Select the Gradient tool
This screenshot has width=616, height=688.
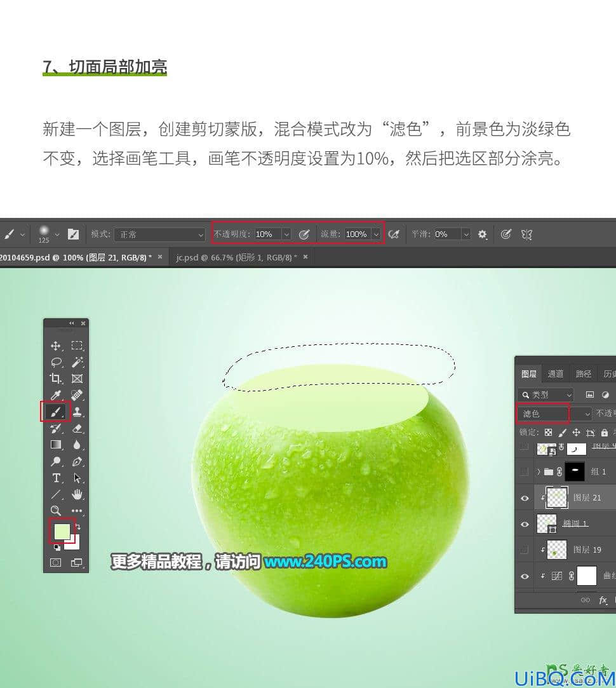tap(55, 445)
